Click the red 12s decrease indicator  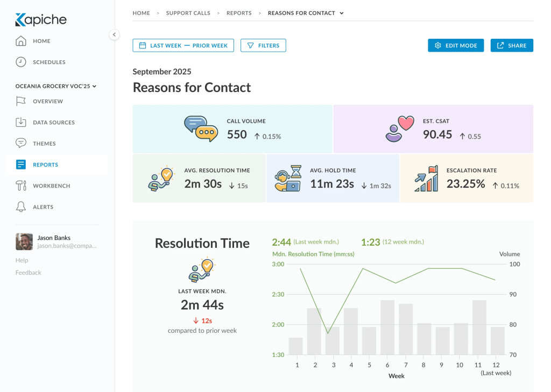coord(202,320)
